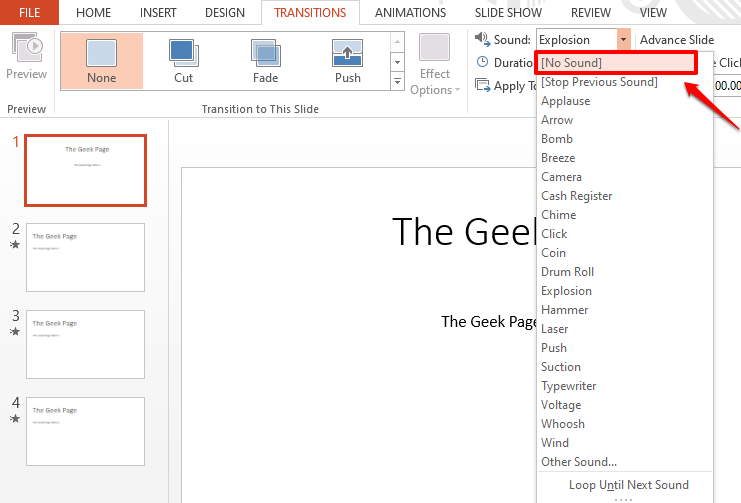The height and width of the screenshot is (503, 741).
Task: Open the Effect Options icon
Action: coord(434,47)
